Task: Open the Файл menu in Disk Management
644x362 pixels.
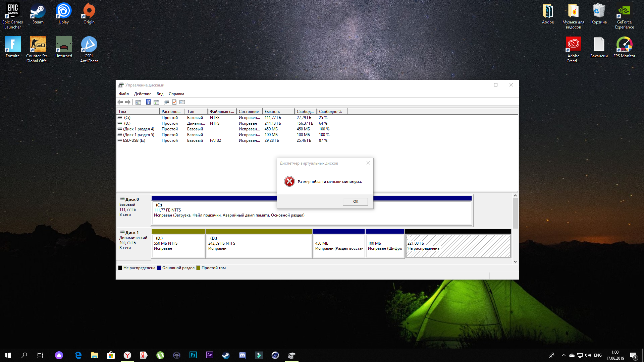Action: (124, 94)
